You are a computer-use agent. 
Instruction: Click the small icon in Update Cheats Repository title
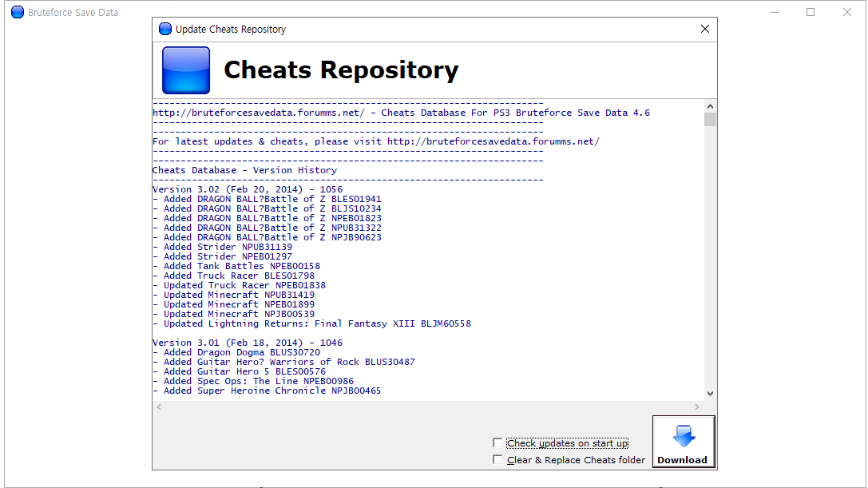tap(165, 29)
